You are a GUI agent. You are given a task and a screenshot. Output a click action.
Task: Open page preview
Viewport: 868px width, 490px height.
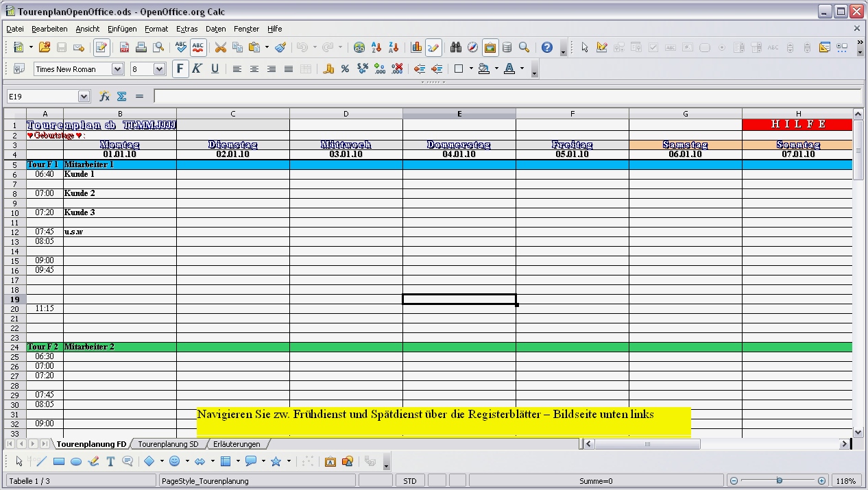click(158, 47)
